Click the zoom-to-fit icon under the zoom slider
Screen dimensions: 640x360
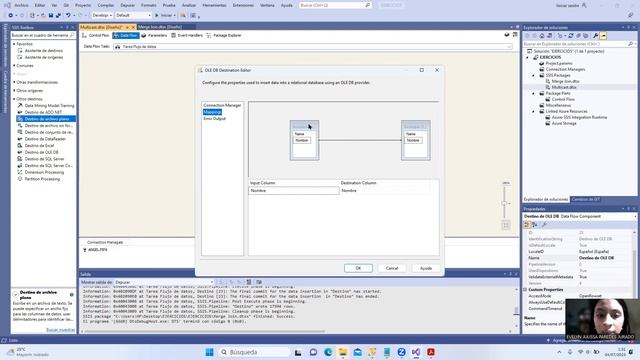tap(506, 225)
